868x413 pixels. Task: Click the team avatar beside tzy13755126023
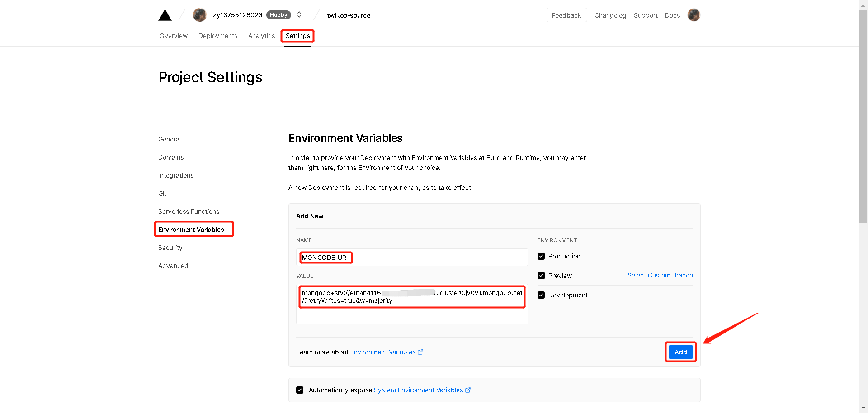[x=199, y=15]
